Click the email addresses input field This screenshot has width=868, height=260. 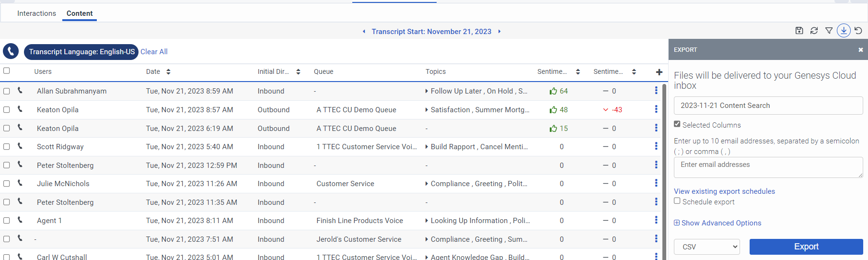point(768,167)
